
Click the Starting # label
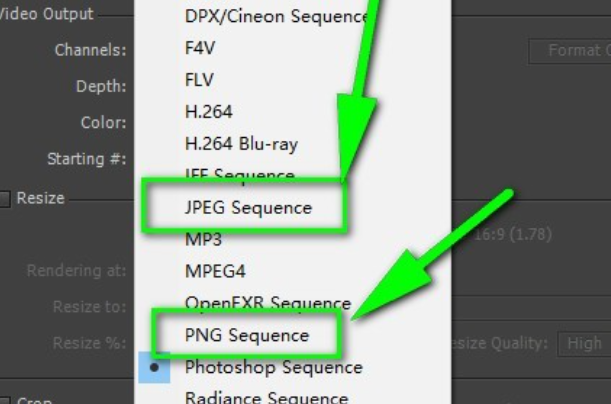click(87, 159)
